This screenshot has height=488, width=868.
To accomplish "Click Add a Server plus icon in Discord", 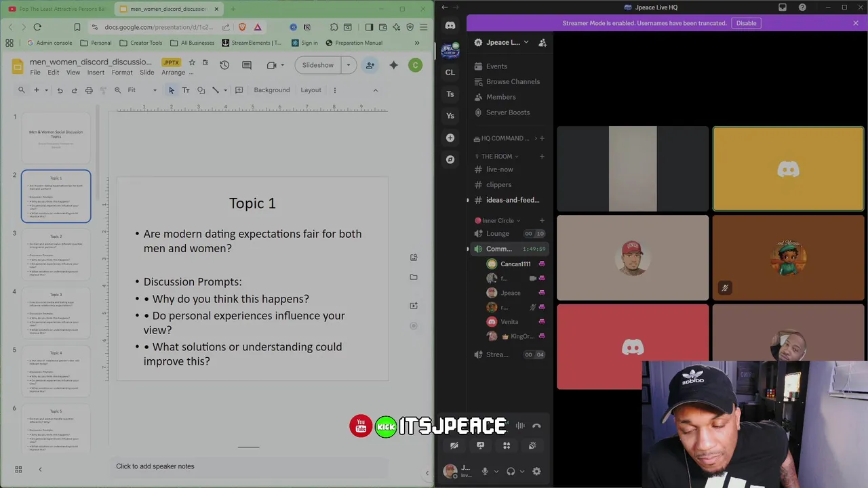I will tap(450, 138).
